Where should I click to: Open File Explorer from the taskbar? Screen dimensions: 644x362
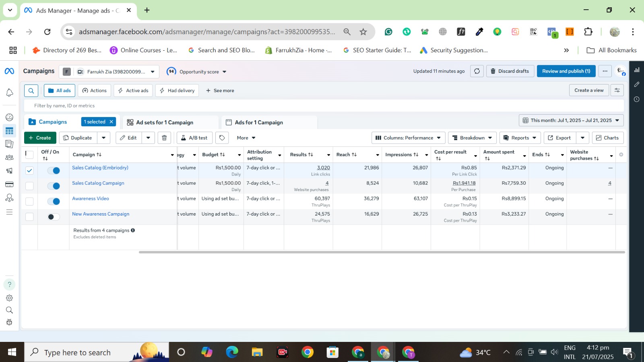(x=257, y=352)
